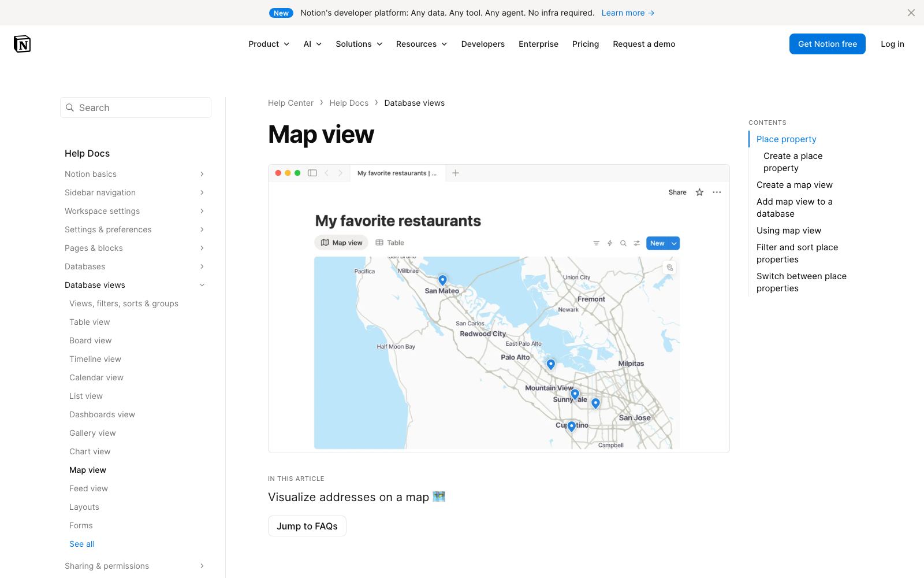Open the Database views breadcrumb
924x578 pixels.
[414, 103]
